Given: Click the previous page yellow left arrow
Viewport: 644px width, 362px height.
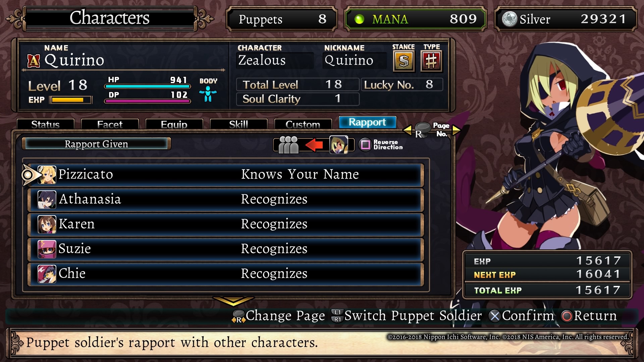Looking at the screenshot, I should point(408,130).
